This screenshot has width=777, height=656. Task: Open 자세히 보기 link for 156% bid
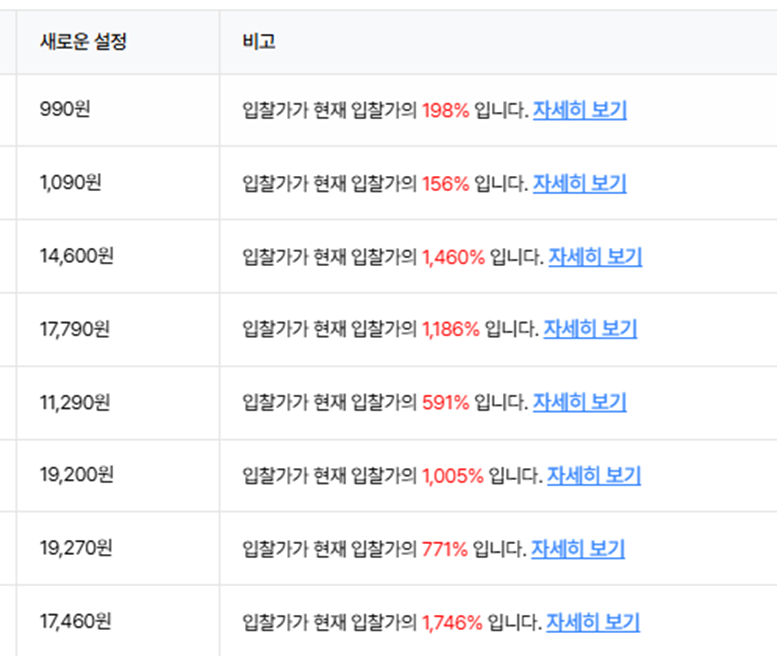pyautogui.click(x=580, y=183)
